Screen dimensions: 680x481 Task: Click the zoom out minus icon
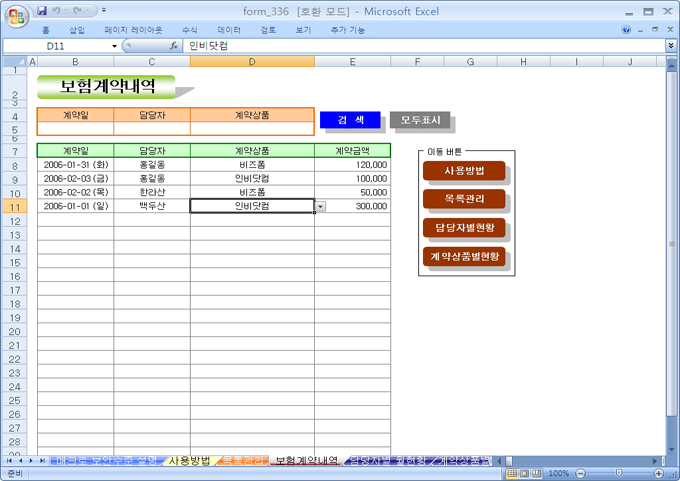coord(579,473)
